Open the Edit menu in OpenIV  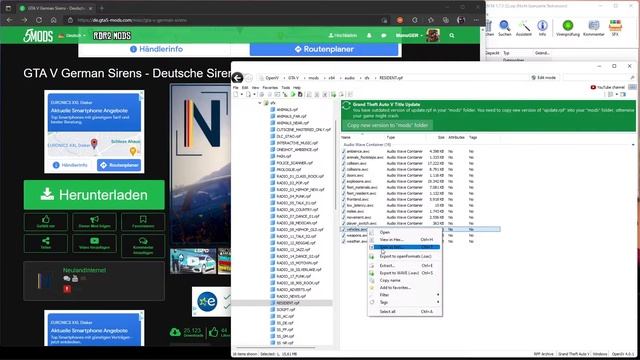click(x=245, y=88)
